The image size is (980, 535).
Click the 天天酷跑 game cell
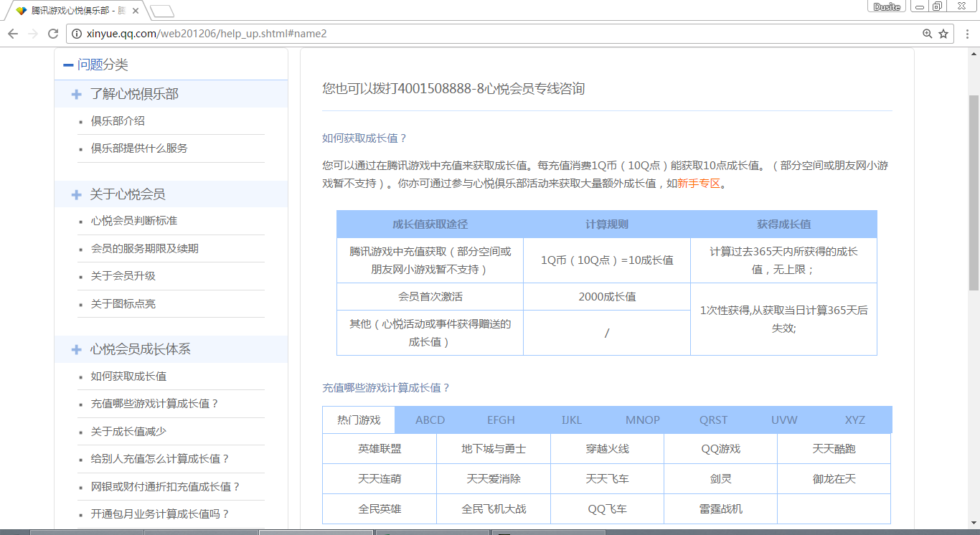[x=834, y=449]
